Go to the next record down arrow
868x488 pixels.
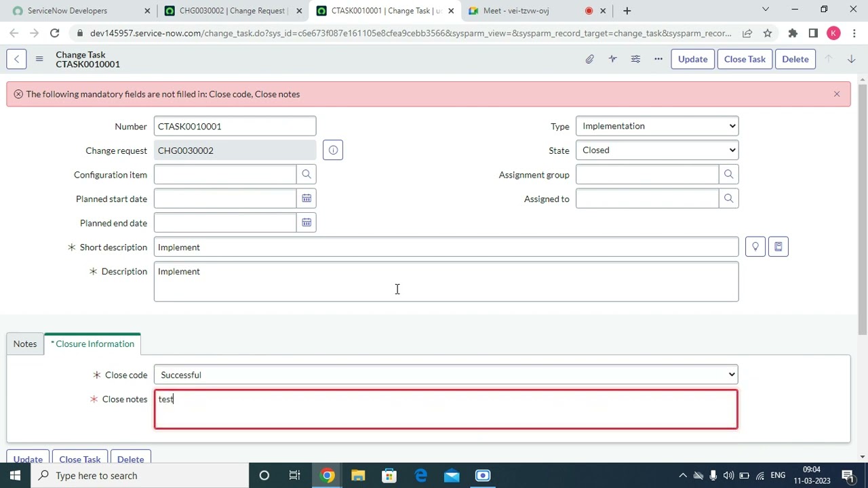(x=851, y=59)
